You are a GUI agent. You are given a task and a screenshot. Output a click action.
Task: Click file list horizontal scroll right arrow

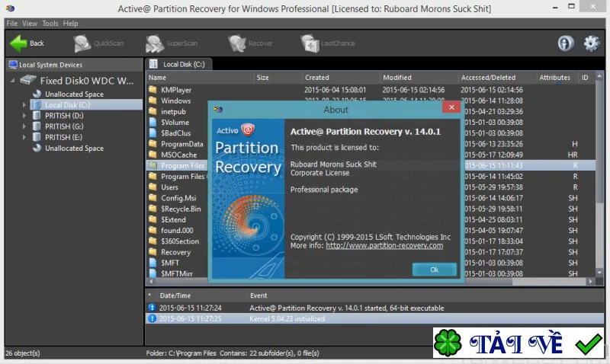pos(590,281)
